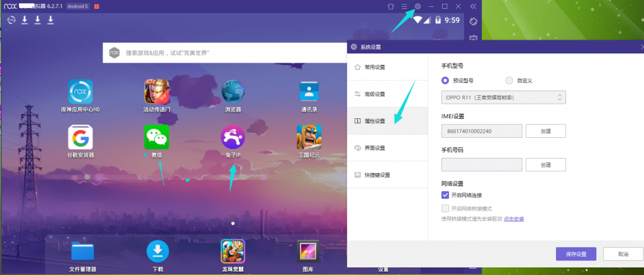The width and height of the screenshot is (644, 275).
Task: Click 创建 button next to phone number field
Action: [x=545, y=165]
